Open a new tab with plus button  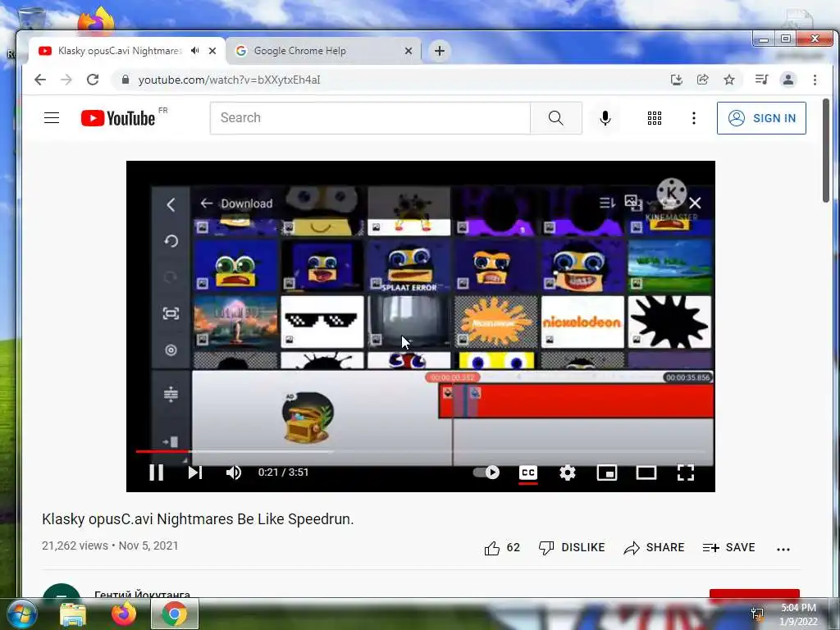(x=440, y=51)
